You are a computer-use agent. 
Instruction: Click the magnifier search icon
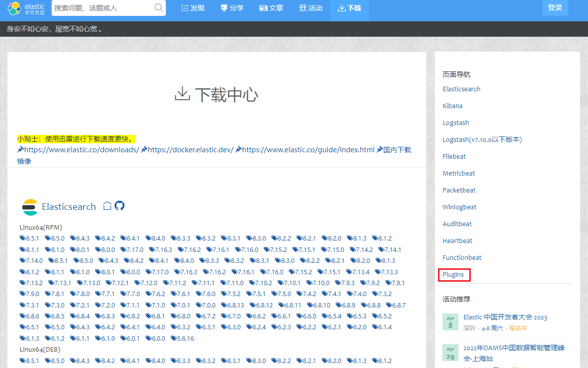point(158,7)
